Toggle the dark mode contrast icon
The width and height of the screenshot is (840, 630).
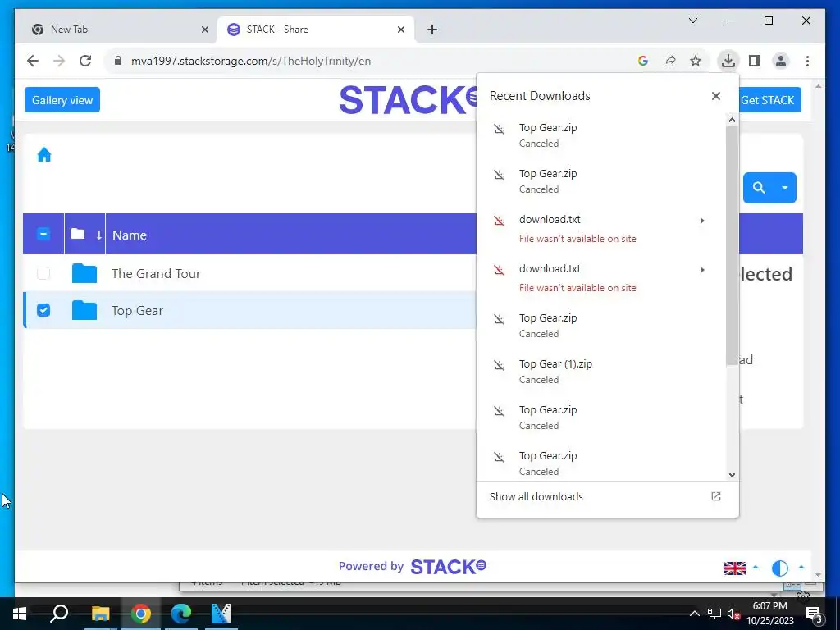pos(780,568)
